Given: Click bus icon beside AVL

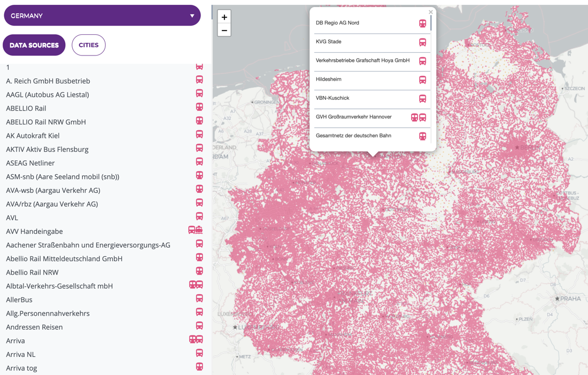Looking at the screenshot, I should pos(199,216).
